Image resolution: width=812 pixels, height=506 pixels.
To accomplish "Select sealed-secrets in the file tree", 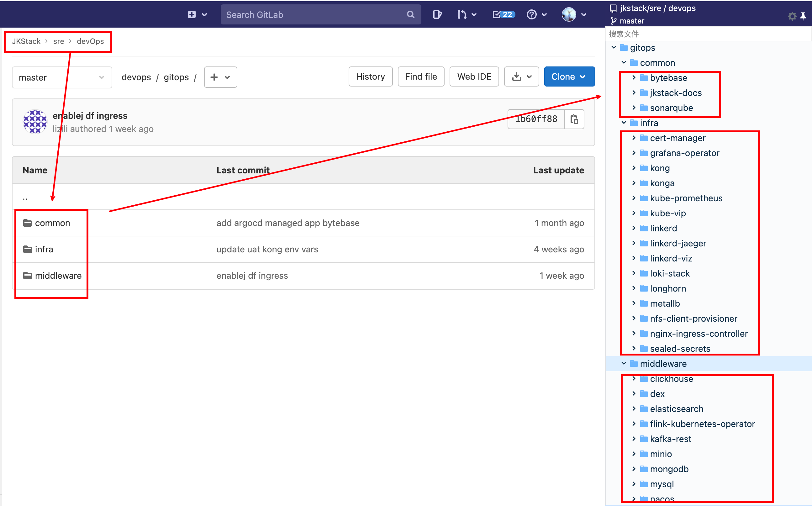I will click(x=680, y=348).
